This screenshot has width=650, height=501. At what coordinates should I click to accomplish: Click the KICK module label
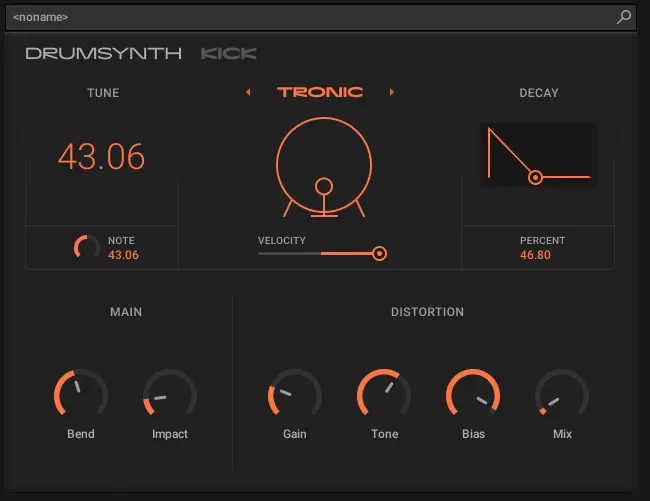[x=229, y=53]
